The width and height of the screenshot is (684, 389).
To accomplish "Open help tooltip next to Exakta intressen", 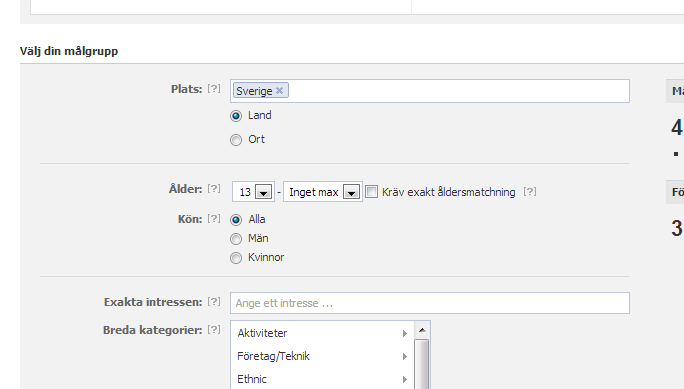I will pos(214,301).
